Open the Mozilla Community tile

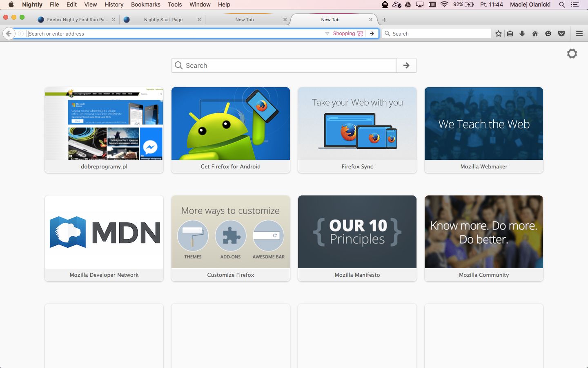484,238
